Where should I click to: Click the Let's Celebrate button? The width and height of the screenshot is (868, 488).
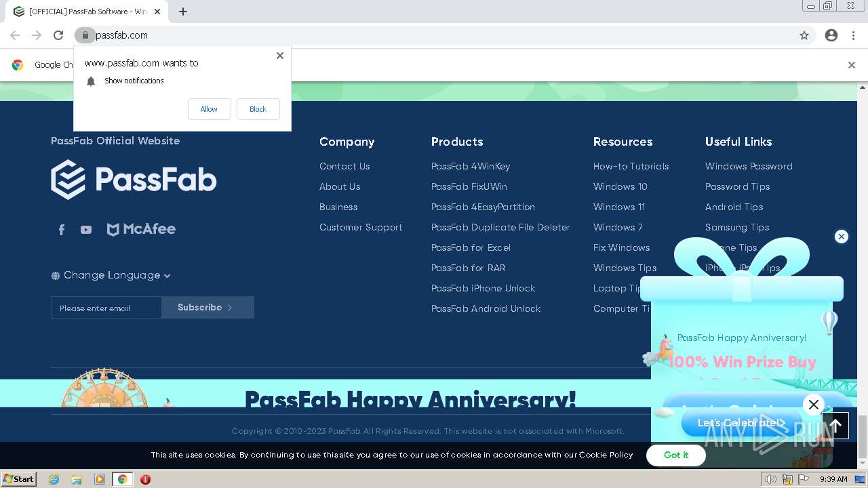point(741,423)
